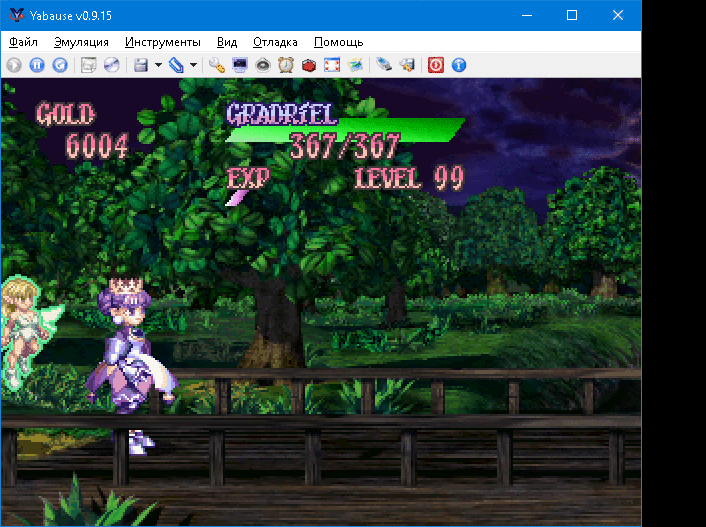Open About via the blue info icon
The width and height of the screenshot is (706, 527).
[x=459, y=65]
